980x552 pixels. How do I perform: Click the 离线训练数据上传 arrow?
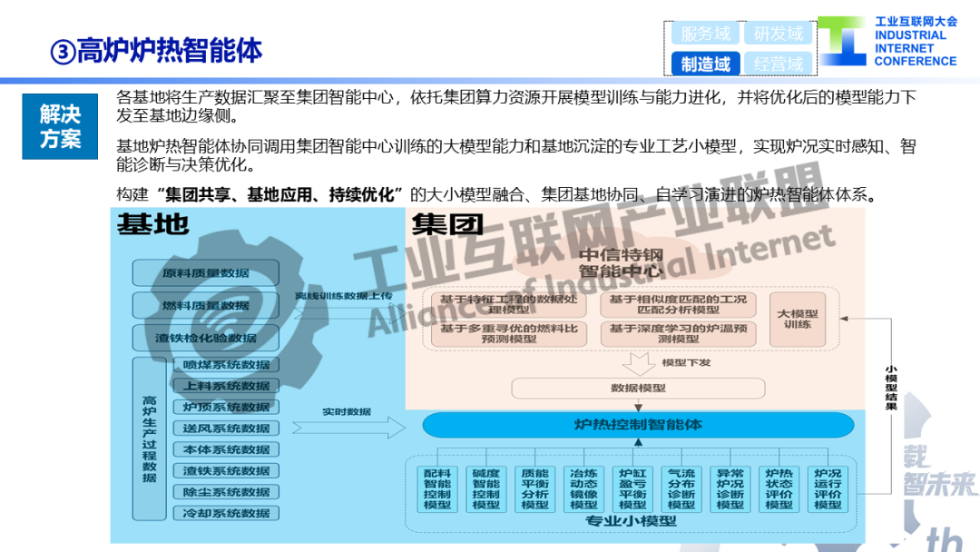click(348, 310)
